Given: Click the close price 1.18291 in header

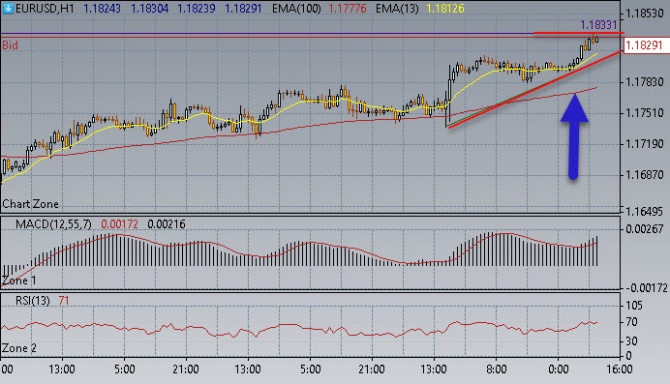Looking at the screenshot, I should tap(243, 9).
